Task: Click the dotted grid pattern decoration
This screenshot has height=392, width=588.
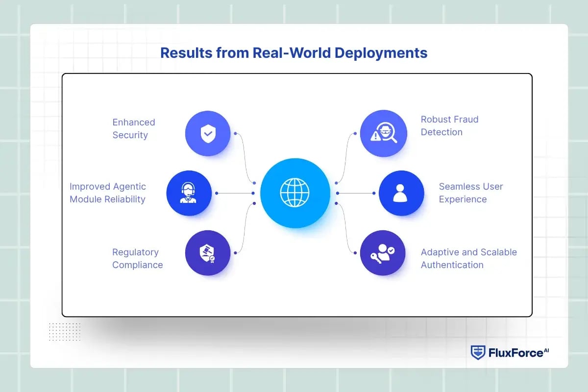Action: pyautogui.click(x=65, y=331)
